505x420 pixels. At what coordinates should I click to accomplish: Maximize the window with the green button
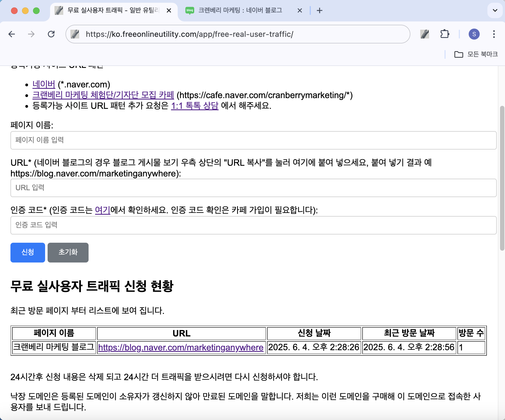(36, 10)
